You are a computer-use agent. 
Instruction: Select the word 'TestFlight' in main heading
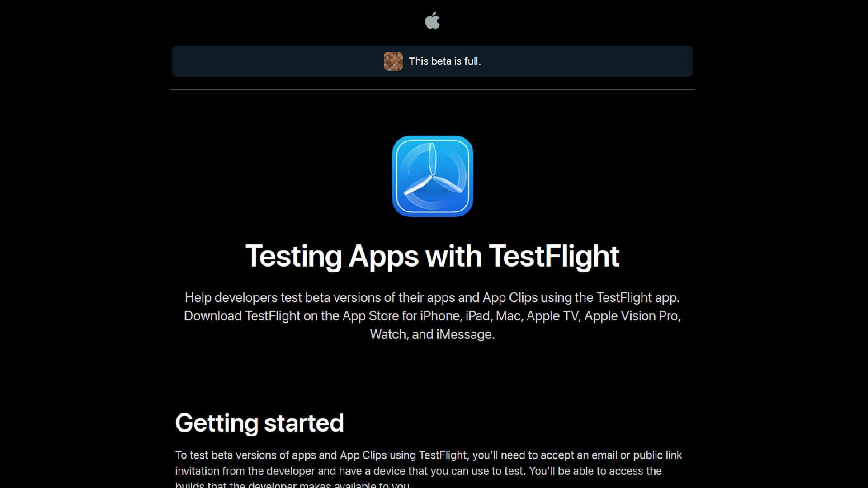coord(554,256)
